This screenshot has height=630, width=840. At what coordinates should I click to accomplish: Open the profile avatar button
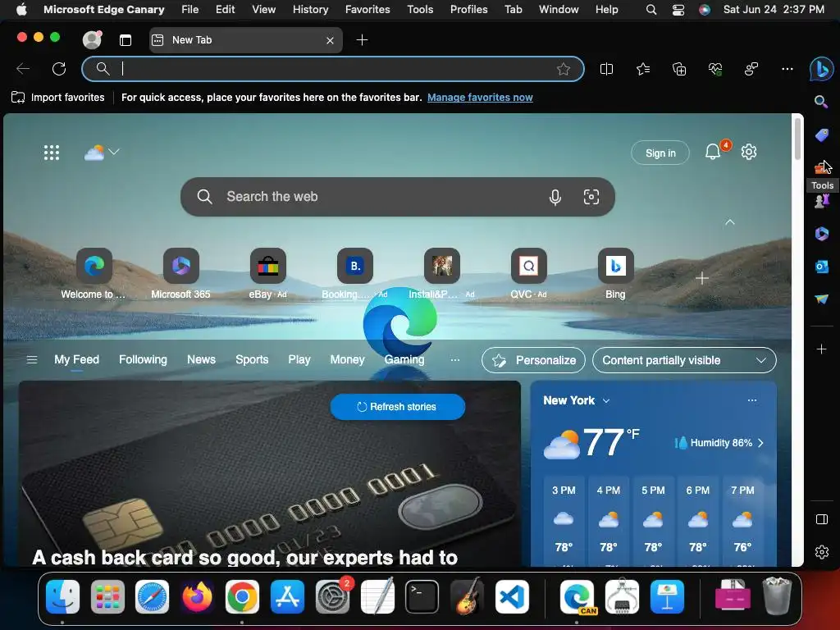[x=92, y=39]
